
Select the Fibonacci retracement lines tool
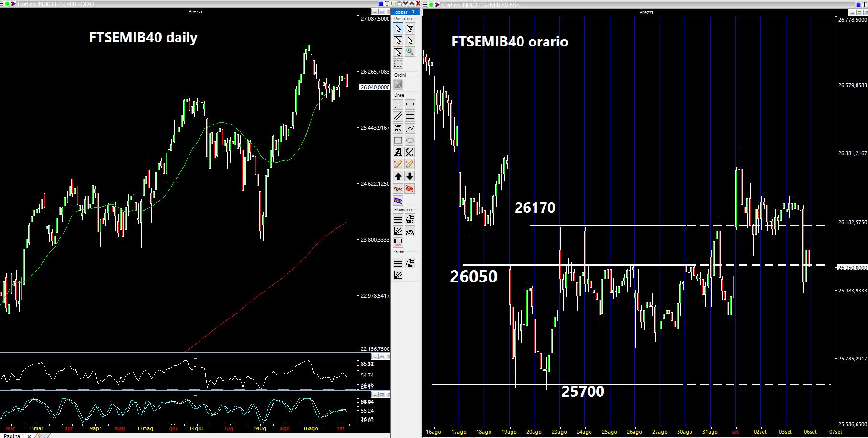(398, 219)
